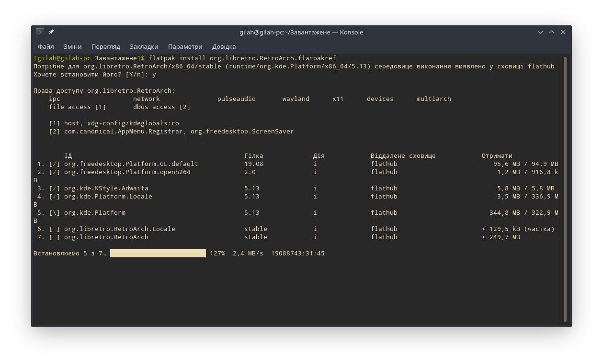Click the Дія column header
This screenshot has width=603, height=364.
point(319,155)
